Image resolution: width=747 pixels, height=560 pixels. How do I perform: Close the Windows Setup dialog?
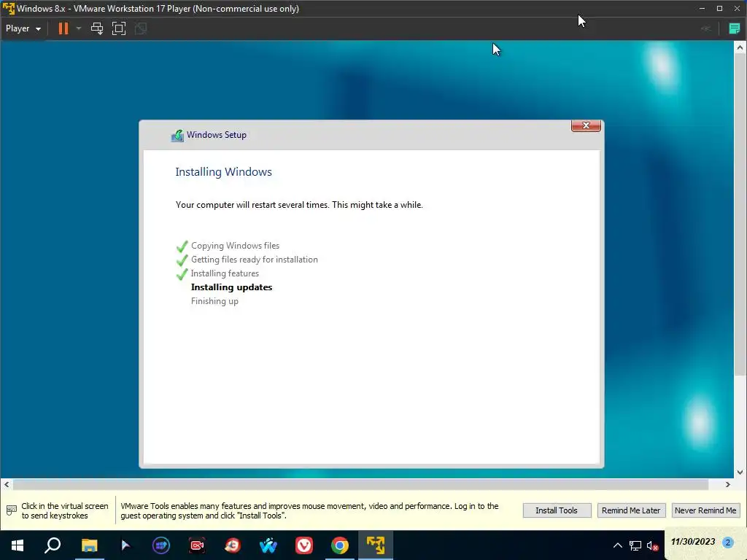tap(586, 125)
